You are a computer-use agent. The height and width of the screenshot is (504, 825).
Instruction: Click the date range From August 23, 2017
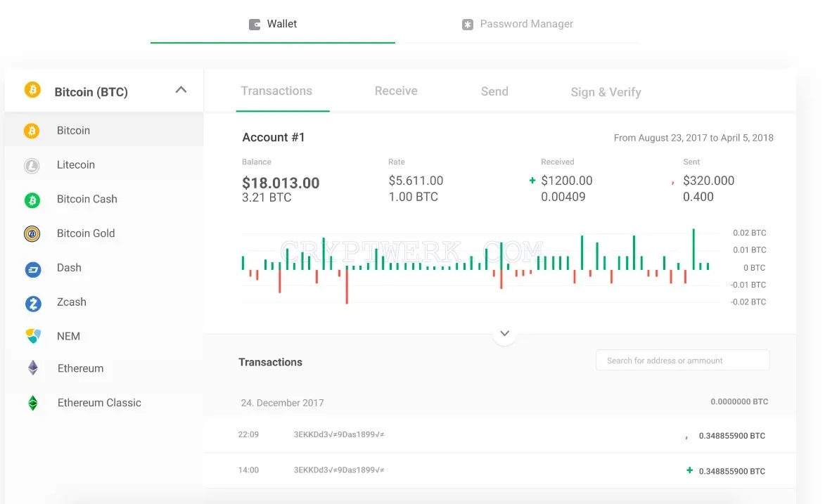[693, 138]
